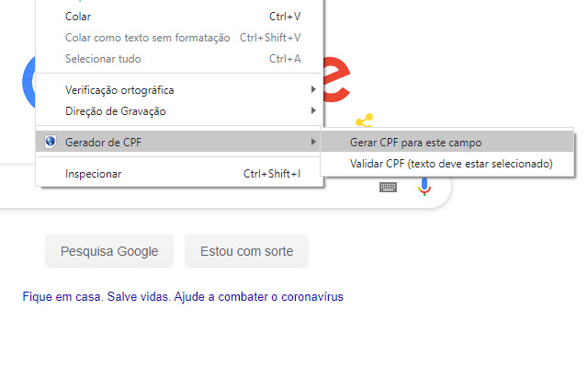Click the Ctrl+Shift+I shortcut label

(x=271, y=173)
